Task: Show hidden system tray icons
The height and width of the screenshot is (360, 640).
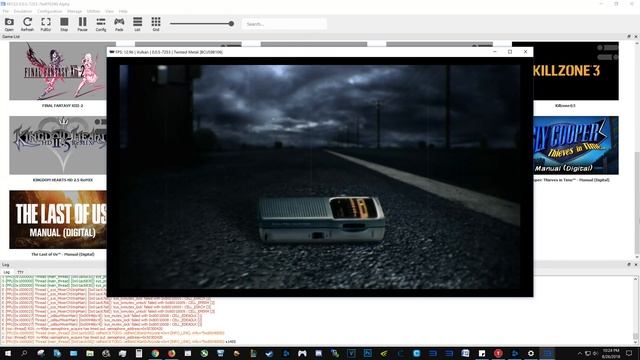Action: pyautogui.click(x=580, y=353)
